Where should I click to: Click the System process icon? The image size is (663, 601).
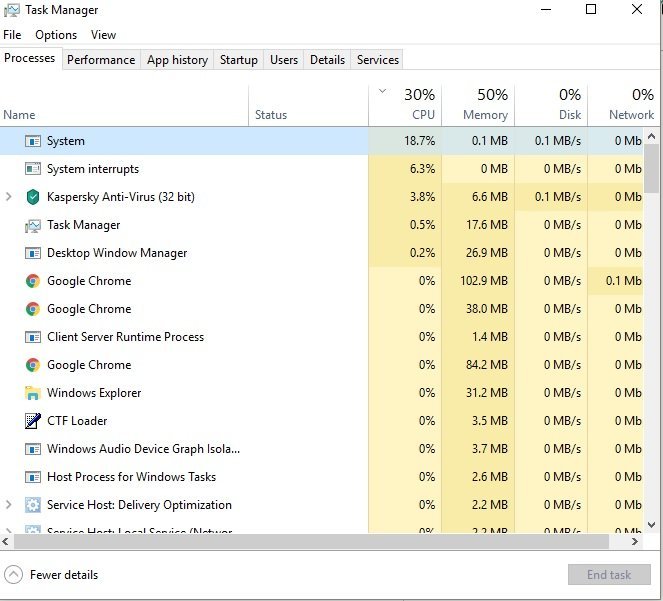pyautogui.click(x=33, y=141)
